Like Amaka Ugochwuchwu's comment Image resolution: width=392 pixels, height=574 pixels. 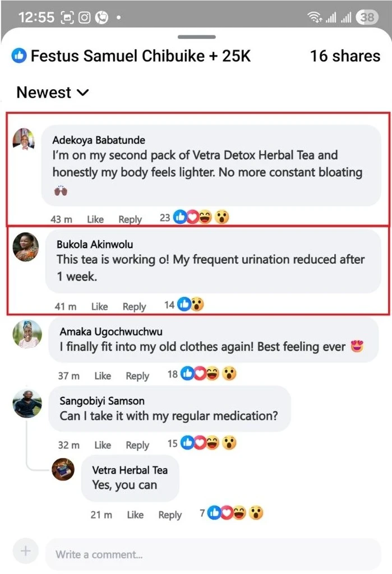pos(103,376)
